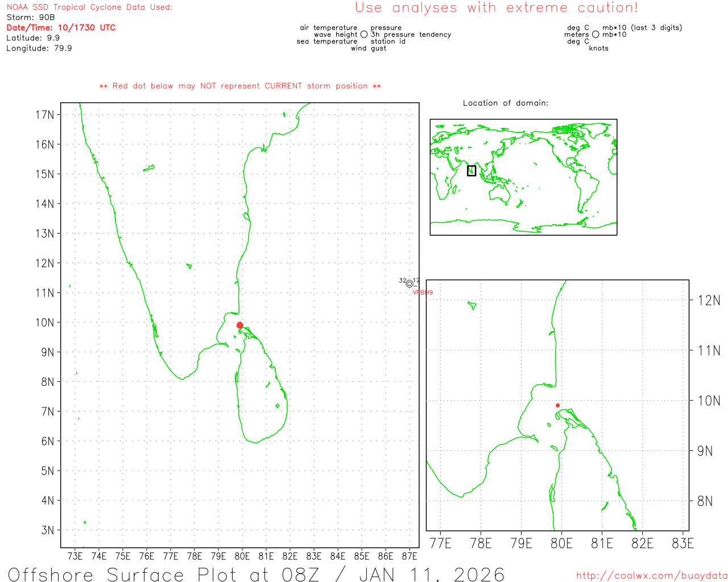Viewport: 728px width, 582px height.
Task: Click the Offshore Surface Plot title text
Action: (x=256, y=574)
